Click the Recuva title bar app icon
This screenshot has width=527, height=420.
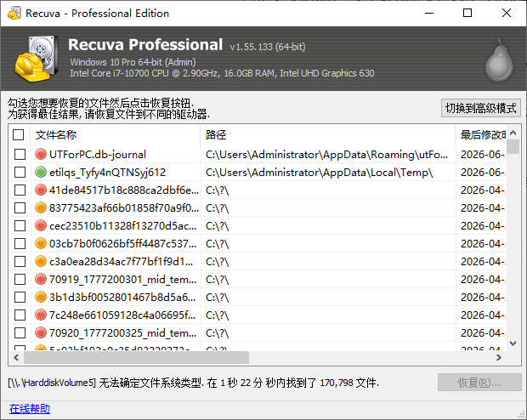click(14, 13)
